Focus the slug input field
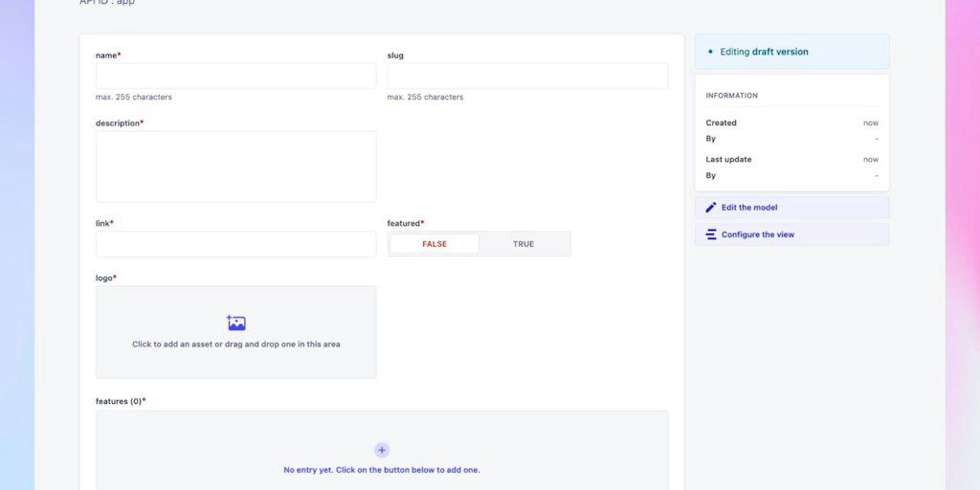Viewport: 980px width, 490px height. pos(527,76)
